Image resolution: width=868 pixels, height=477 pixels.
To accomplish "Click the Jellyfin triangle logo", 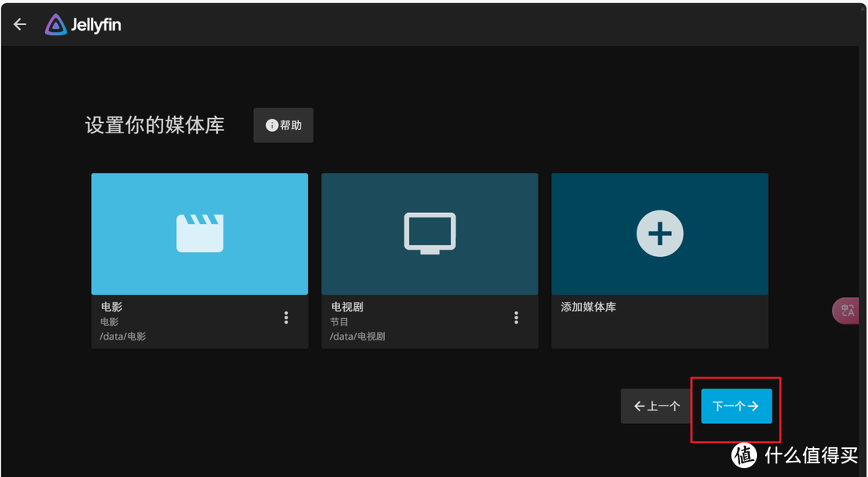I will coord(55,24).
